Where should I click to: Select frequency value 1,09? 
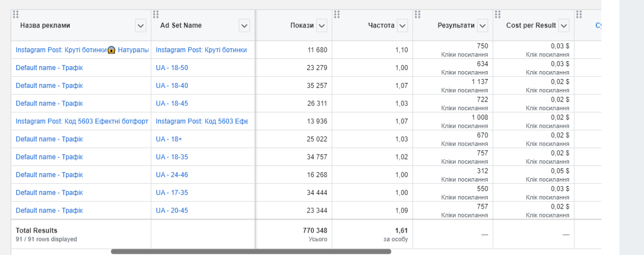pos(402,211)
